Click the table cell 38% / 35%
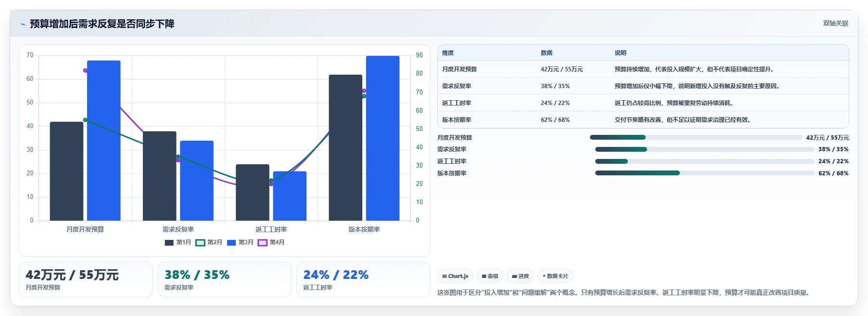868x316 pixels. (x=555, y=86)
